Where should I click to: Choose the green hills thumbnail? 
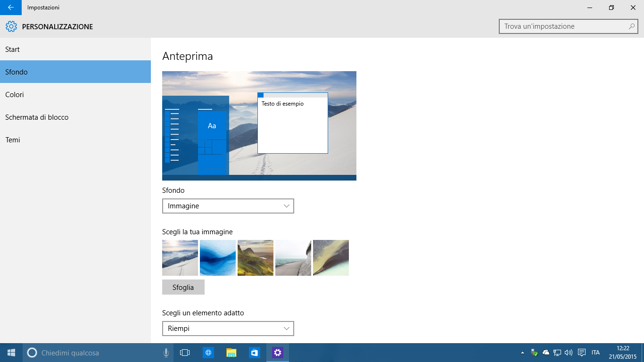coord(256,258)
